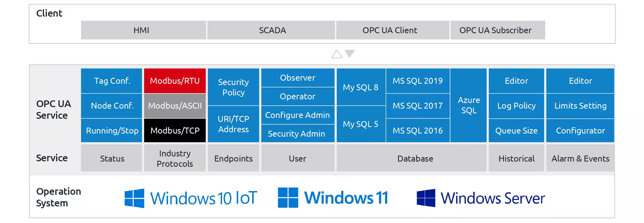Viewport: 644px width, 223px height.
Task: Click the solid gray down triangle arrow
Action: click(350, 53)
